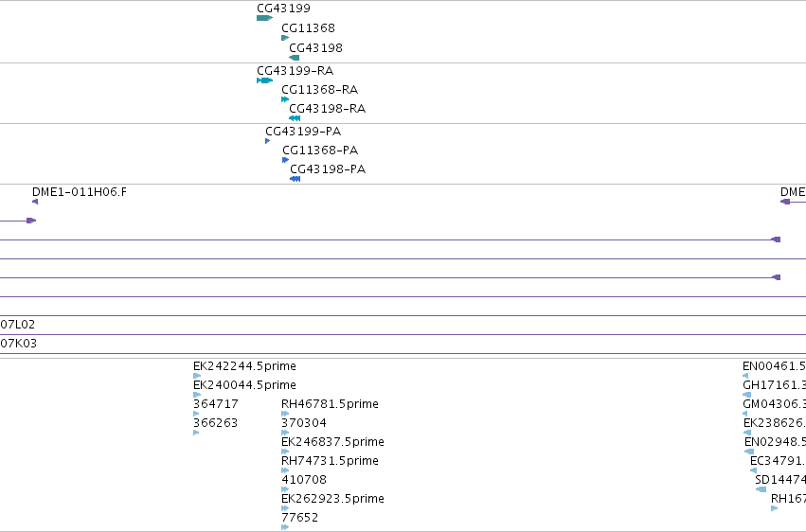Click the 366263 EST arrow glyph
This screenshot has width=806, height=532.
(196, 433)
